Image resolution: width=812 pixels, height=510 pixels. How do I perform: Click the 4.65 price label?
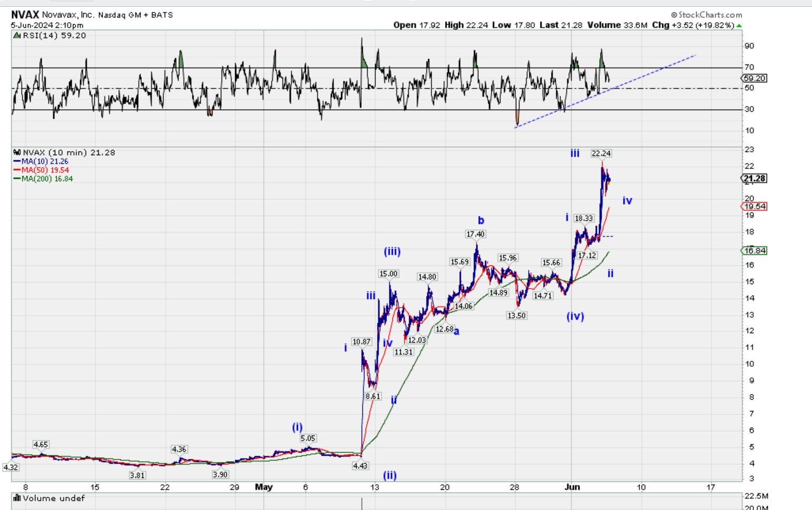[x=41, y=445]
